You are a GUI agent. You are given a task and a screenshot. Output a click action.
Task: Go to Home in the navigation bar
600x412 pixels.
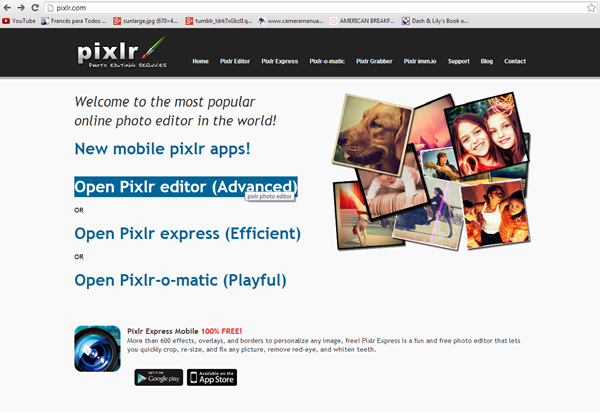[x=200, y=61]
